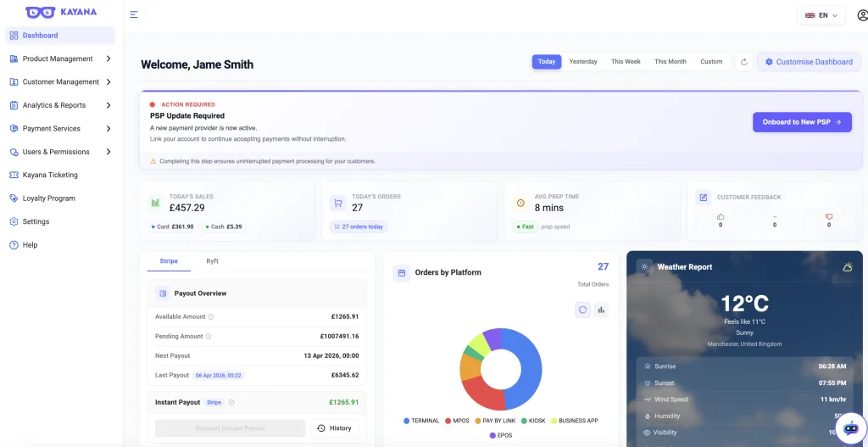Click the Today's Sales chart icon
This screenshot has height=447, width=868.
[x=156, y=203]
